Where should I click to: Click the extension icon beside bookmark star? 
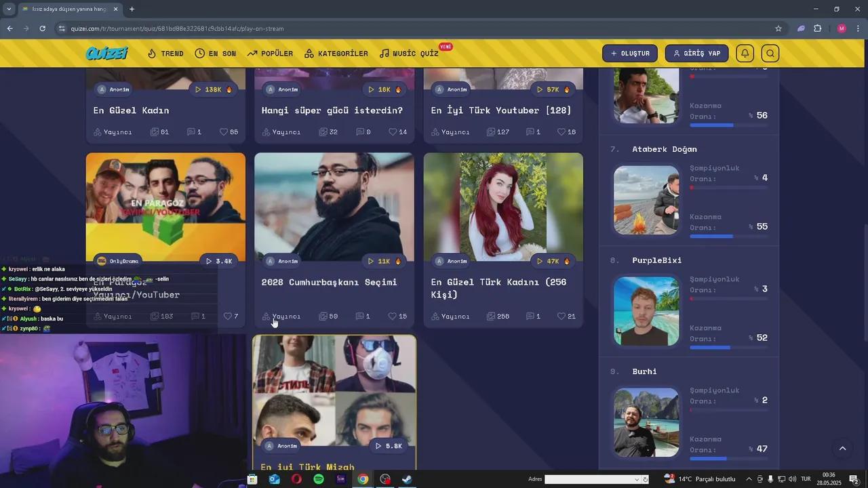point(801,28)
